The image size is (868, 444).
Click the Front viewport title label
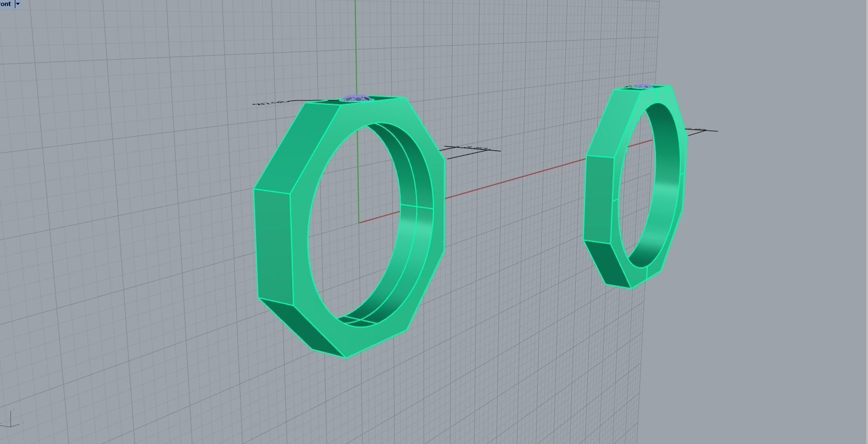(x=5, y=3)
